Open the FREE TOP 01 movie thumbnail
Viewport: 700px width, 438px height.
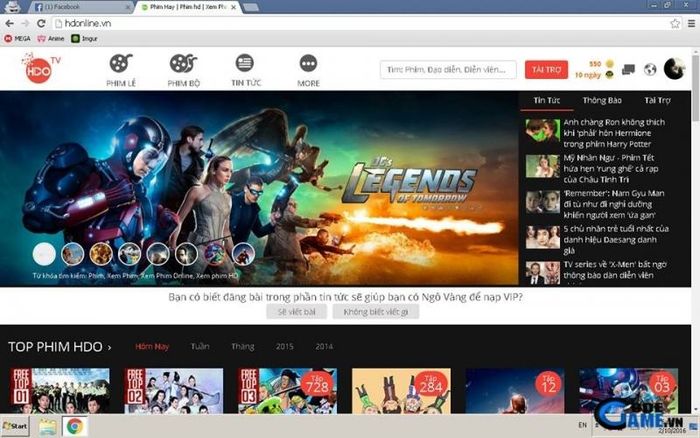(60, 391)
